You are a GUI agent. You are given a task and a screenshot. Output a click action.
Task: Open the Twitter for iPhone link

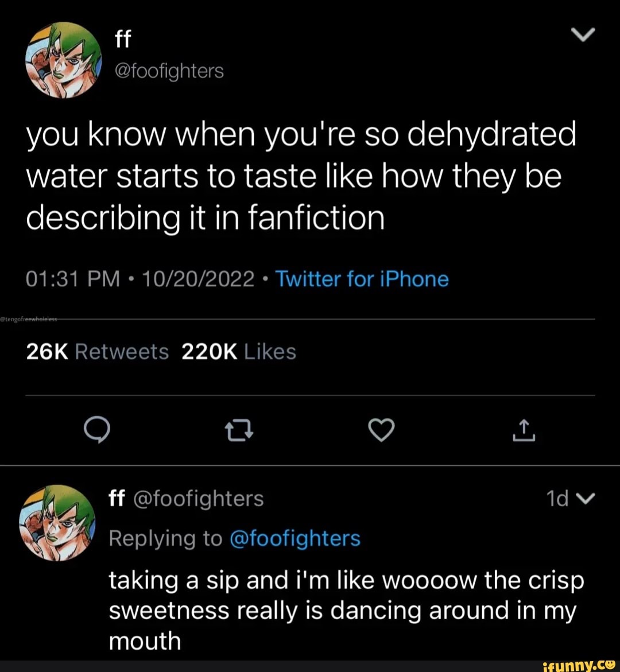click(362, 279)
